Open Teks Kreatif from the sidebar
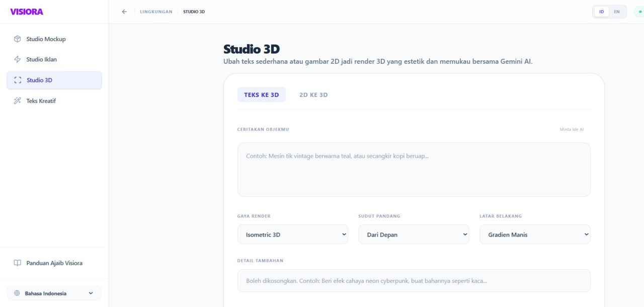This screenshot has width=644, height=307. 54,100
